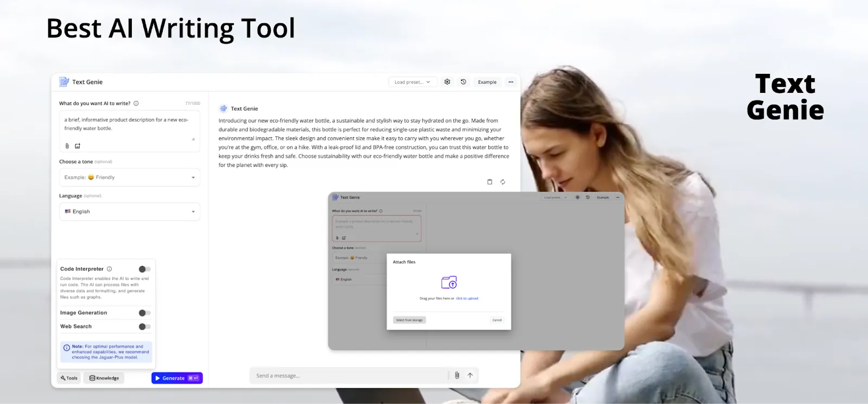The image size is (868, 404).
Task: Click paperclip icon in the dimmed window's prompt box
Action: (x=337, y=238)
